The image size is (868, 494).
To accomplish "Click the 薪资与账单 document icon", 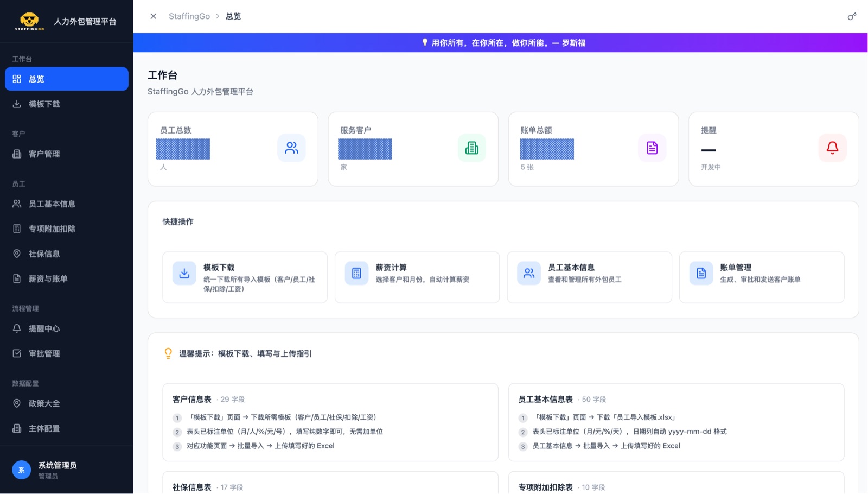I will tap(17, 278).
